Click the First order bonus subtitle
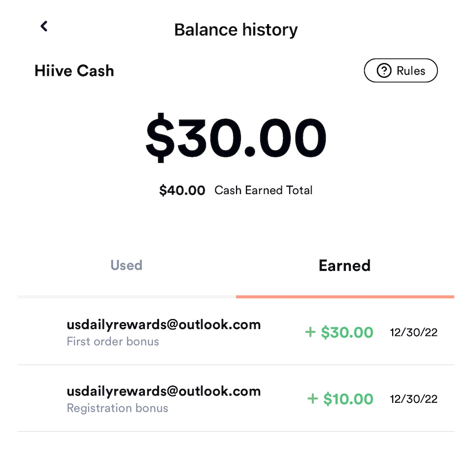This screenshot has width=476, height=462. [x=113, y=341]
